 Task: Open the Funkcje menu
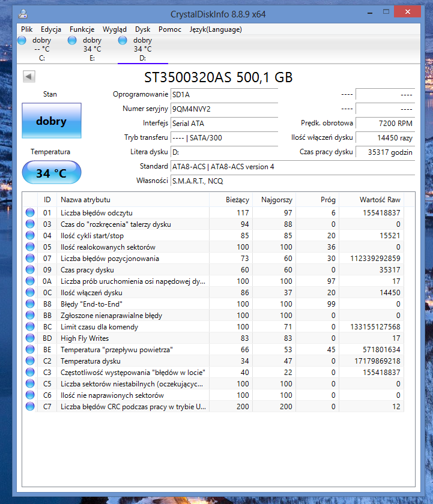[x=82, y=29]
